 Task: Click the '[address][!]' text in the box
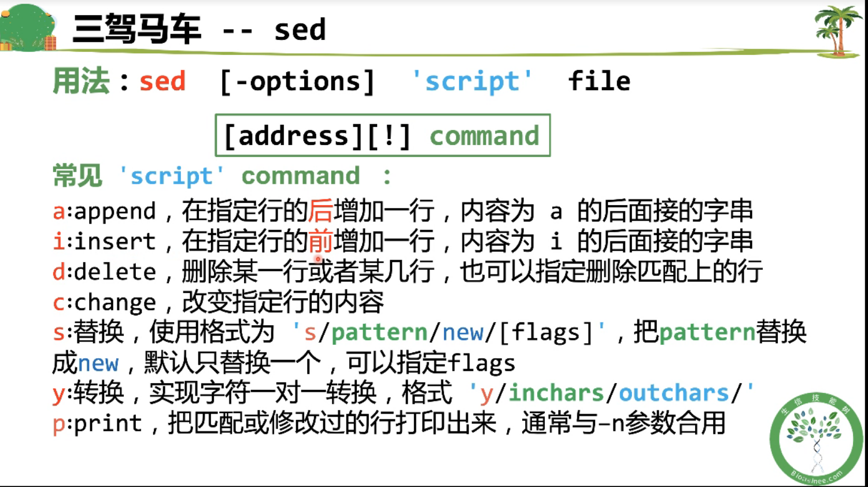click(x=317, y=136)
